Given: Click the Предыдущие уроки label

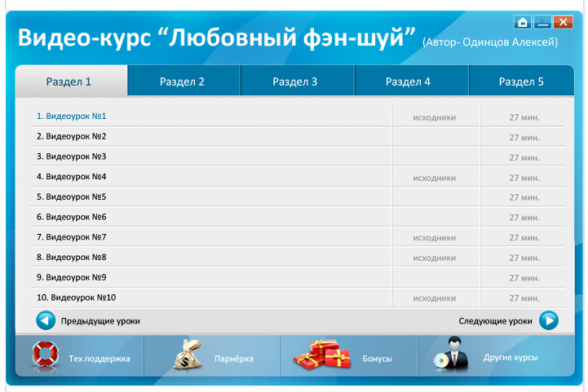Looking at the screenshot, I should 100,321.
